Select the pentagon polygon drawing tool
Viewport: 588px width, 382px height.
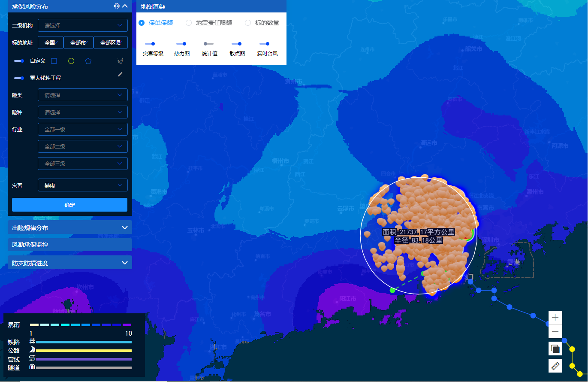pyautogui.click(x=88, y=61)
